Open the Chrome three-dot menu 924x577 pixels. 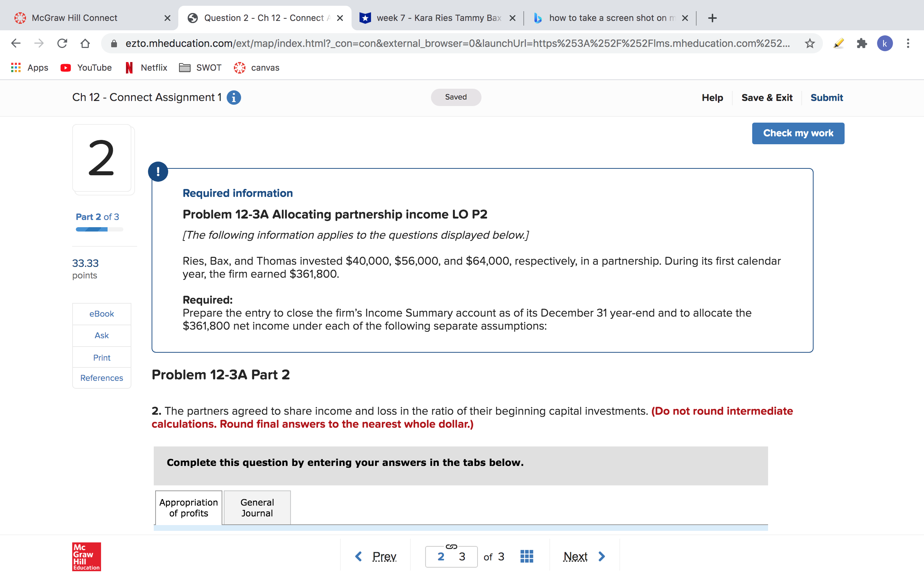click(x=909, y=43)
